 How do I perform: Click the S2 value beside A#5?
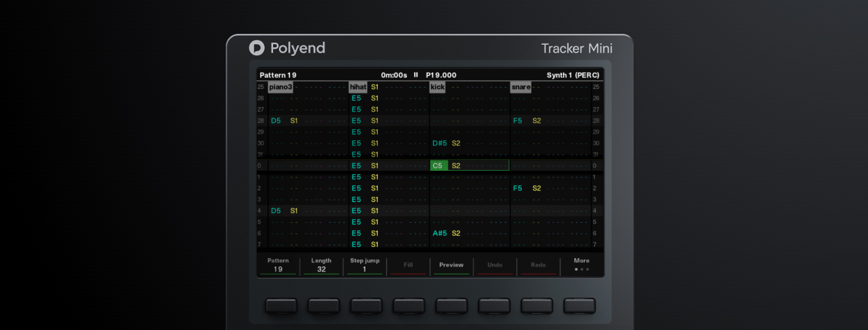[456, 233]
